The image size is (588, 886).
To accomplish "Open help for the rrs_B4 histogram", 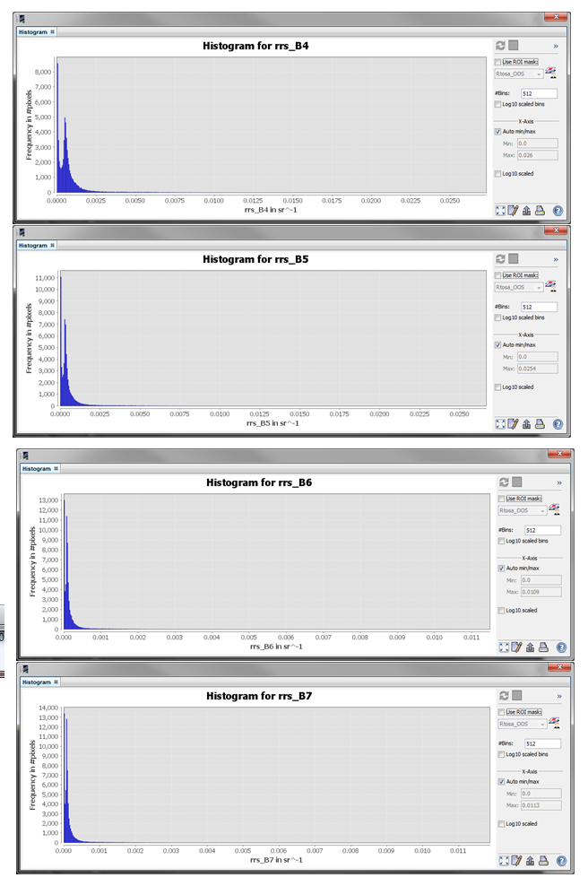I will point(558,211).
